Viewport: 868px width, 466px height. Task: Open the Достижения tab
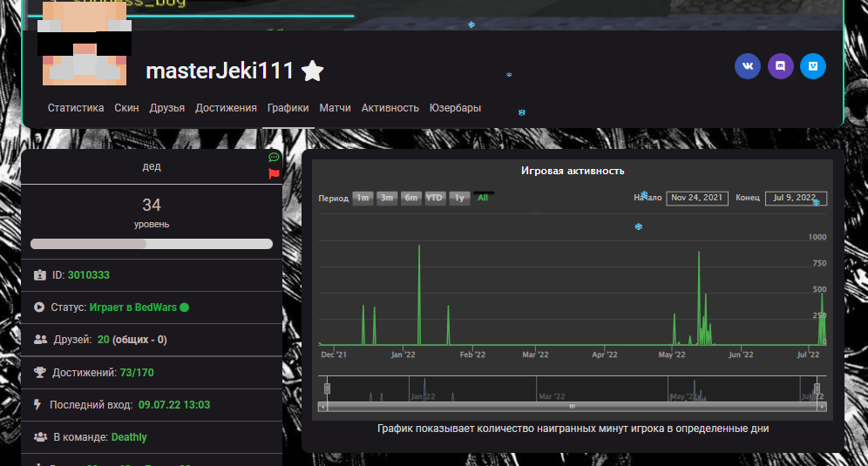(x=226, y=108)
